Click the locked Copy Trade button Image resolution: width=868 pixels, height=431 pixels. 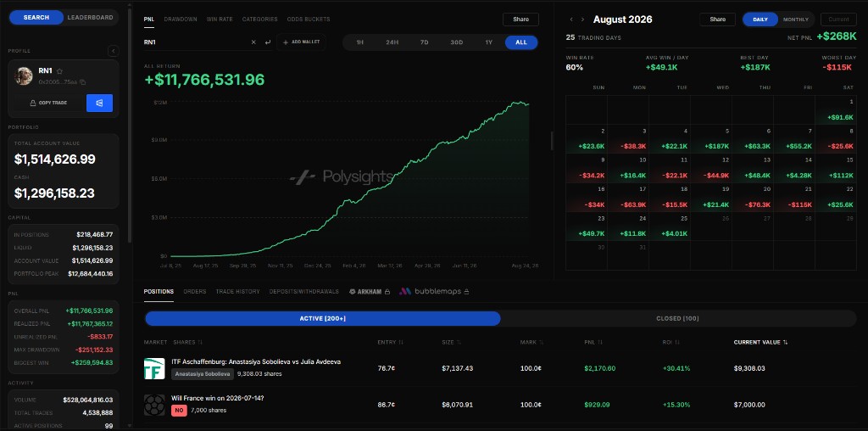[x=48, y=103]
